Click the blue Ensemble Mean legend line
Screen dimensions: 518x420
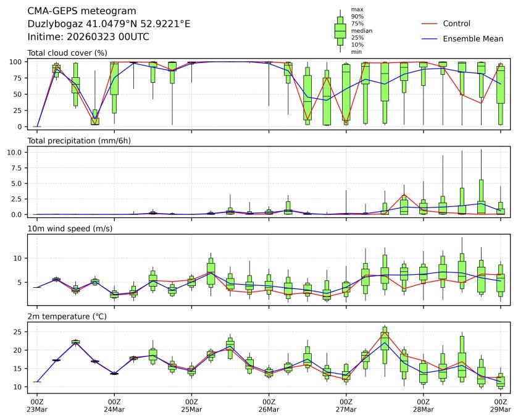click(x=429, y=39)
